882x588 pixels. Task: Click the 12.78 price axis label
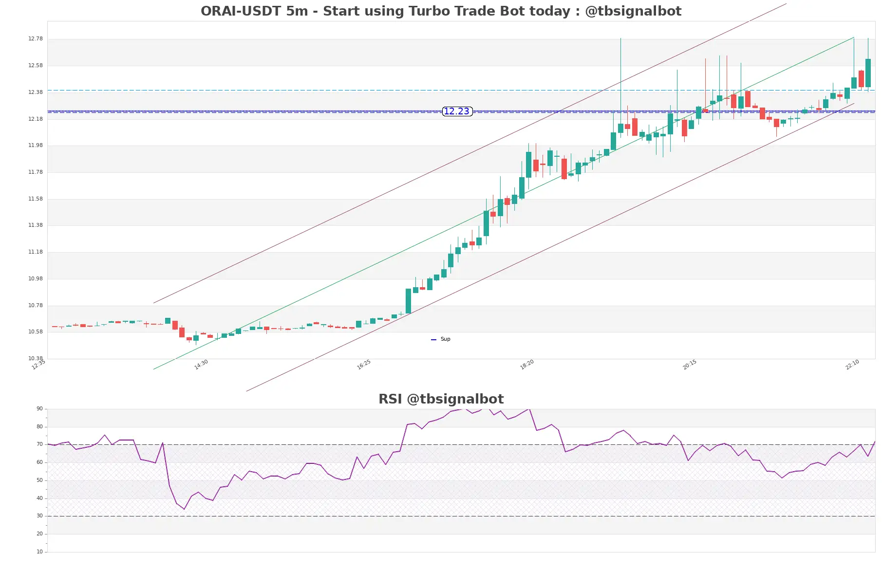[x=36, y=39]
